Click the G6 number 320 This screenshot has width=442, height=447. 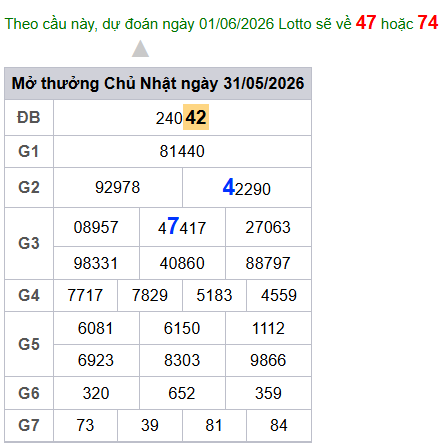point(96,393)
